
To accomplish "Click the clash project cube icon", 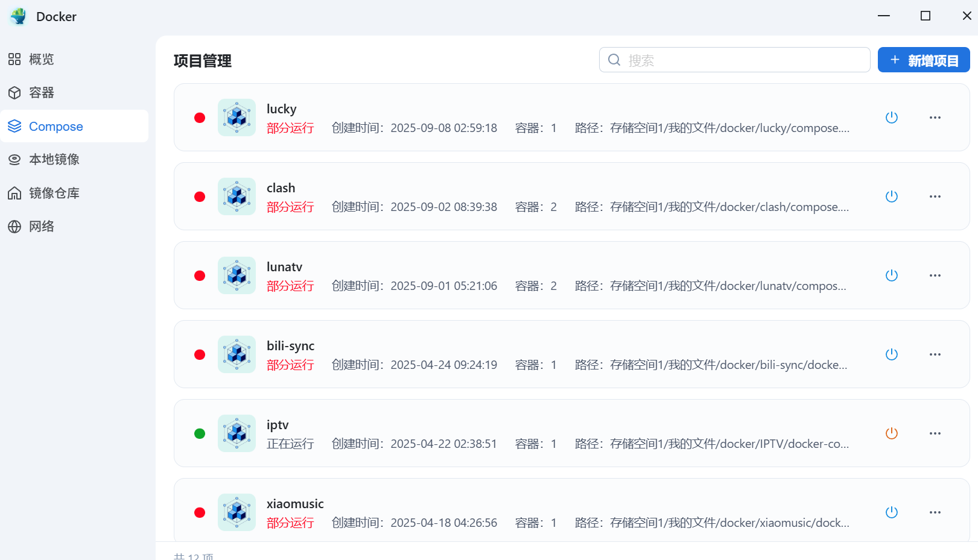I will tap(237, 197).
